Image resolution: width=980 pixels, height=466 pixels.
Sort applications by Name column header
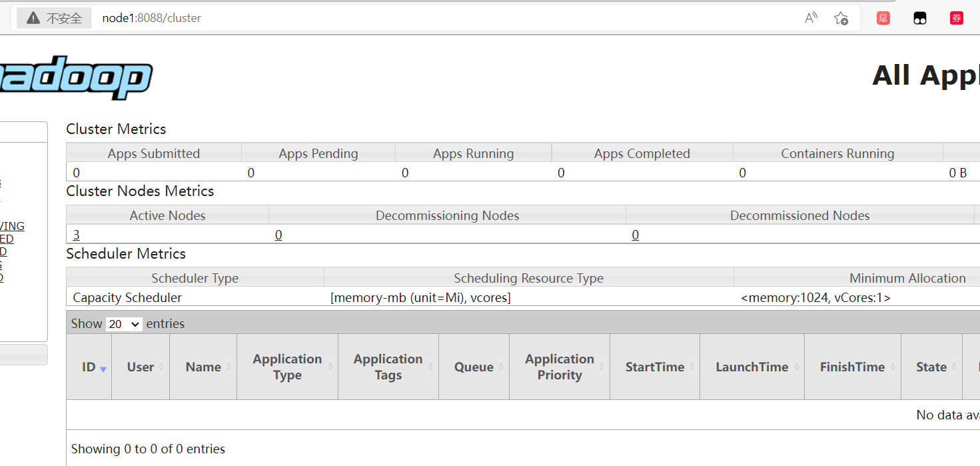pyautogui.click(x=203, y=367)
